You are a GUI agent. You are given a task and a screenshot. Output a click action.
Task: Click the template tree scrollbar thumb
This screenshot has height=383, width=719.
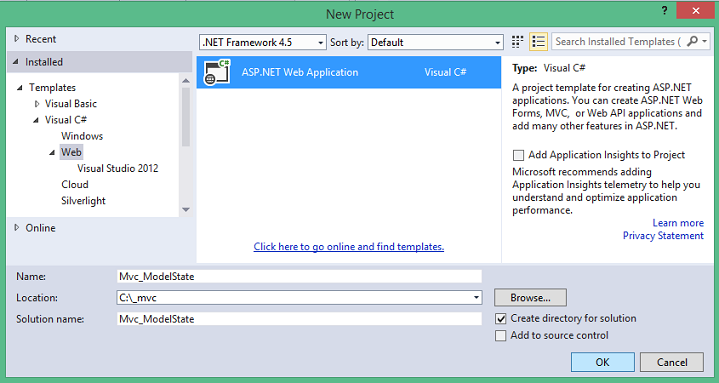point(186,117)
